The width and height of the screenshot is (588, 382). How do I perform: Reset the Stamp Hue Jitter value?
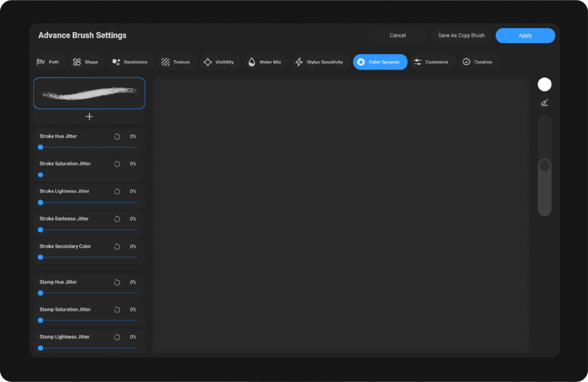pyautogui.click(x=117, y=283)
